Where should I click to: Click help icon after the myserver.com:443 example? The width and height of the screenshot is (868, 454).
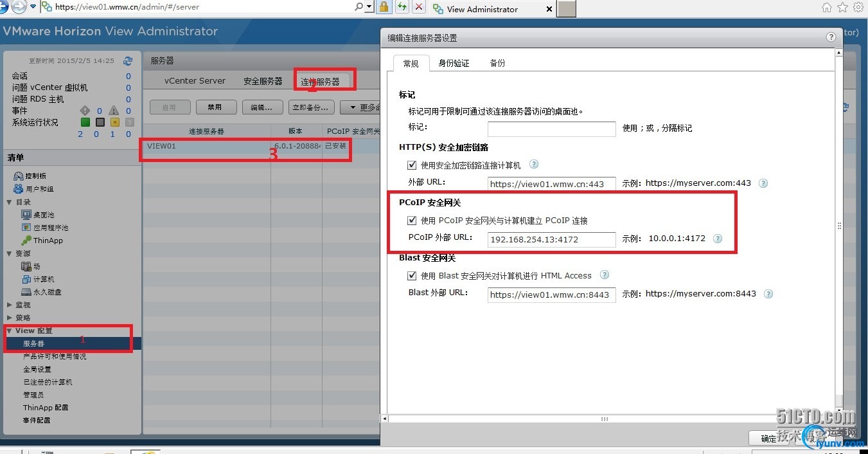(x=763, y=183)
